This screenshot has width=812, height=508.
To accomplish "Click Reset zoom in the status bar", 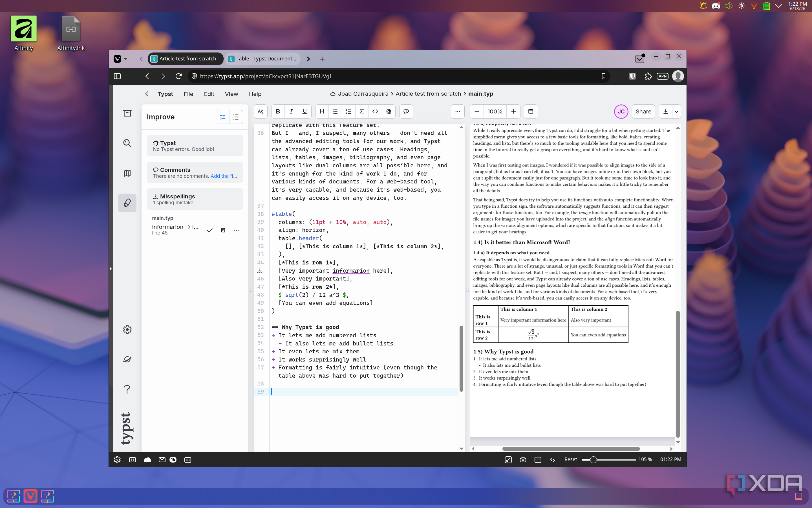I will click(570, 459).
